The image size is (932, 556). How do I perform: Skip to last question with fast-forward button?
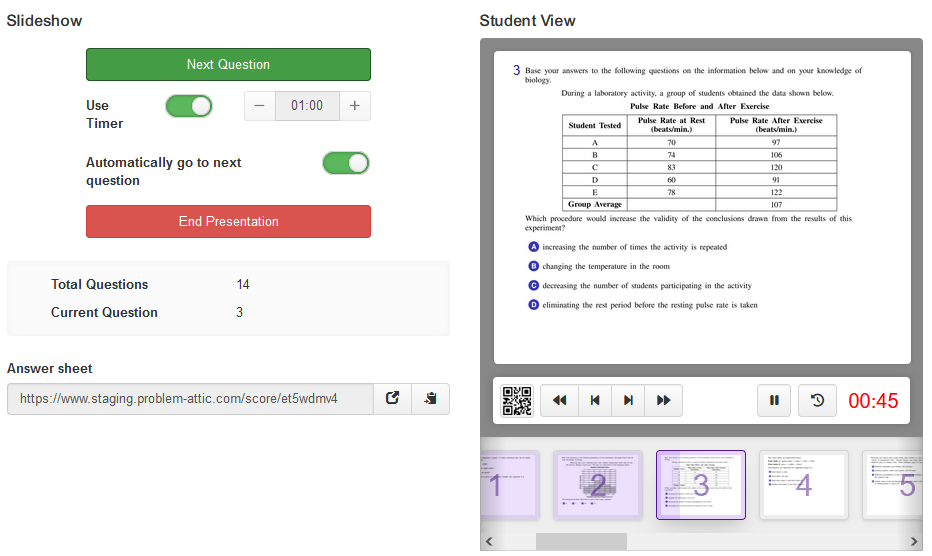tap(663, 401)
